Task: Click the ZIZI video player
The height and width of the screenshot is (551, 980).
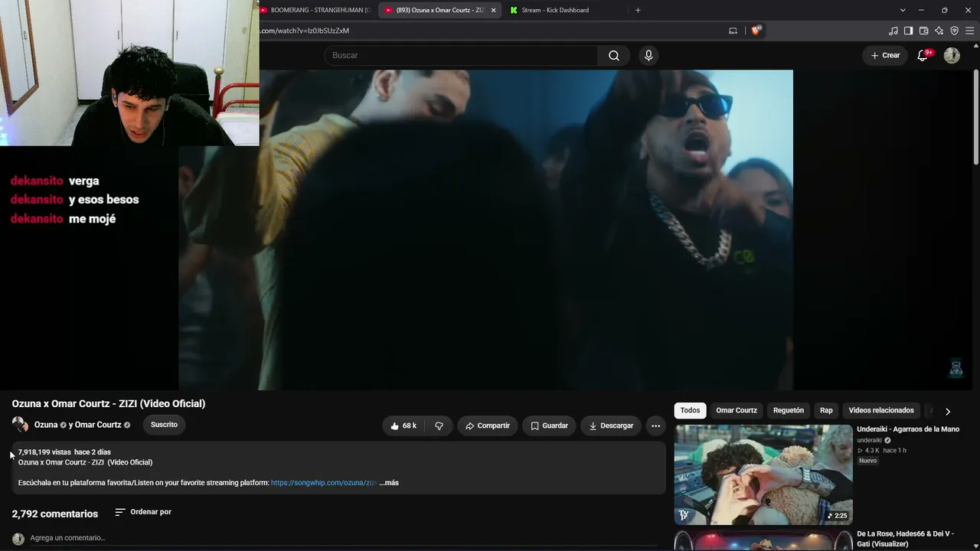Action: coord(485,230)
